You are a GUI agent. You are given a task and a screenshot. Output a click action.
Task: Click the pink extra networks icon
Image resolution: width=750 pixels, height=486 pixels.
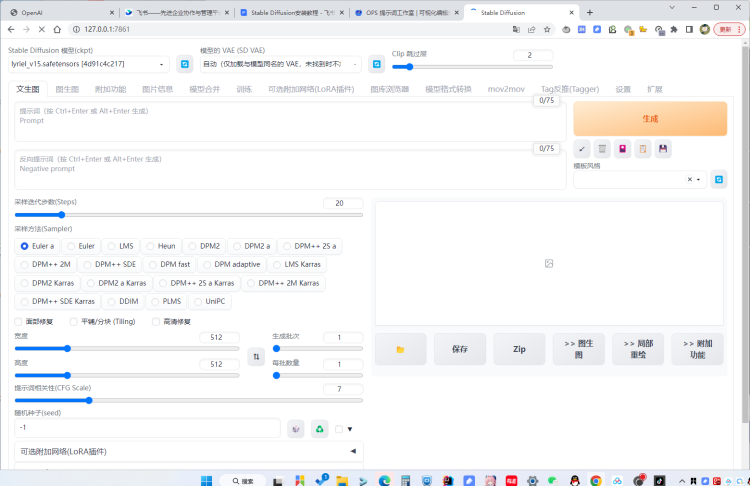[622, 149]
